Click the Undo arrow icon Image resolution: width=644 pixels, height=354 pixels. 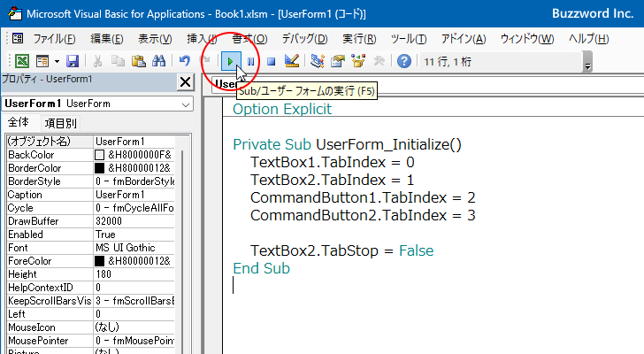(x=184, y=61)
